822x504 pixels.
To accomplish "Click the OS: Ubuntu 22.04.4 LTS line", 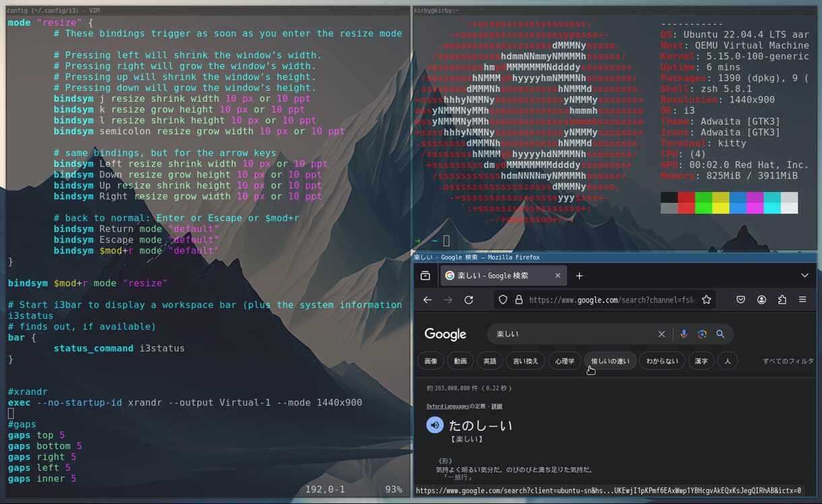I will point(735,34).
